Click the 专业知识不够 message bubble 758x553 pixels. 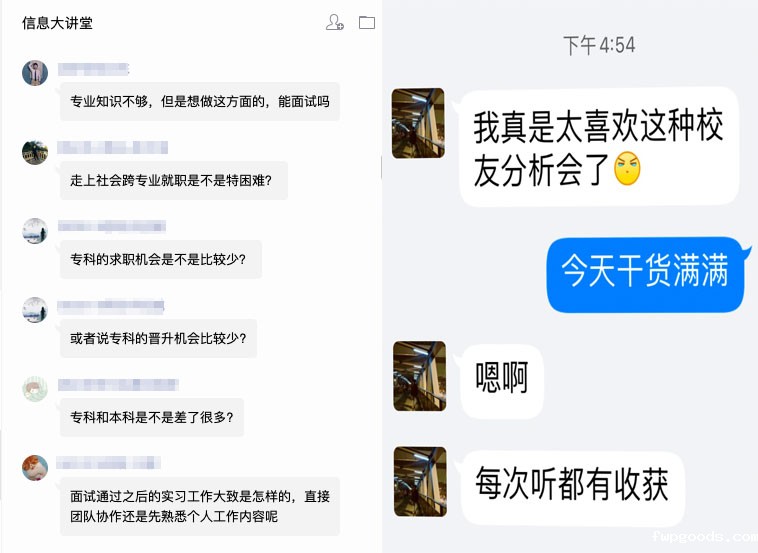click(200, 102)
